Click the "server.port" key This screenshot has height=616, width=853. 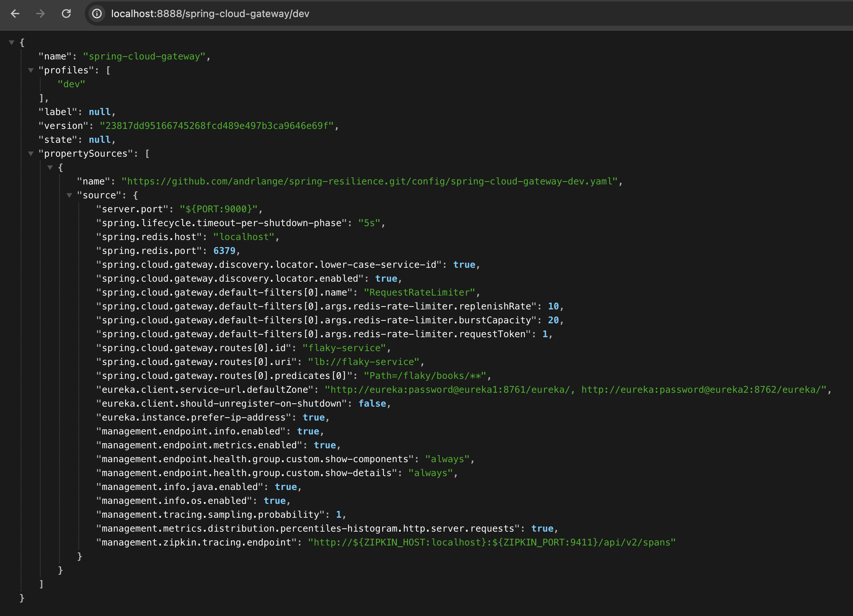pos(132,209)
